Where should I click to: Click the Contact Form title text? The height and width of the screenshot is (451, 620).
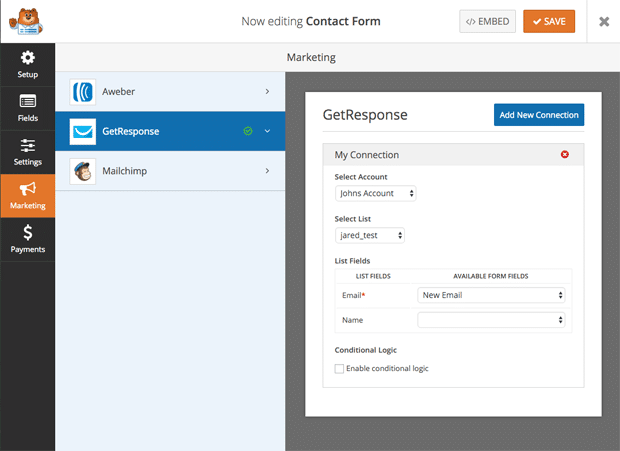tap(343, 21)
